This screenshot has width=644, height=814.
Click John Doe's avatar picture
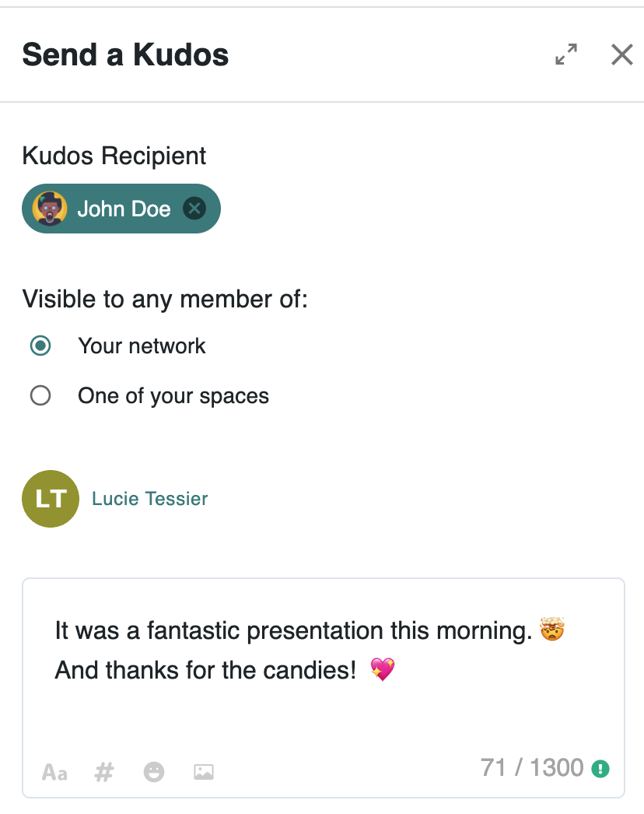click(x=49, y=209)
